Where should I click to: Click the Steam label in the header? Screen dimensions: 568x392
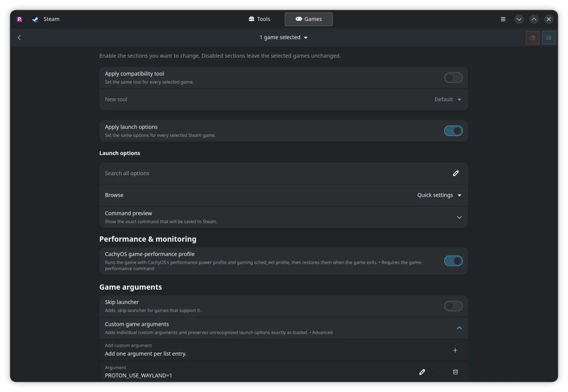(x=51, y=19)
